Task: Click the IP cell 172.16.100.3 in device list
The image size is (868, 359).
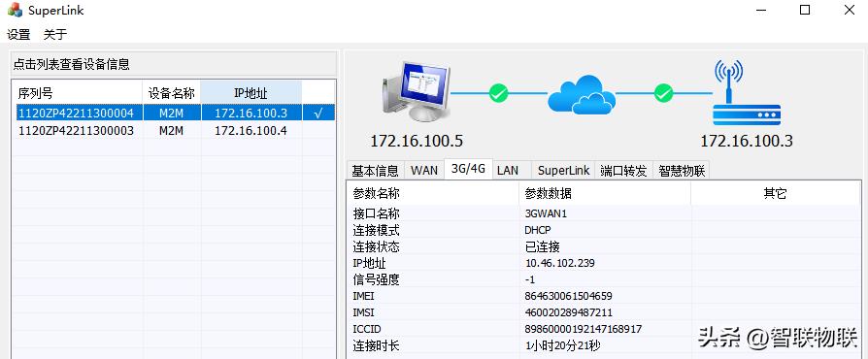Action: click(250, 114)
